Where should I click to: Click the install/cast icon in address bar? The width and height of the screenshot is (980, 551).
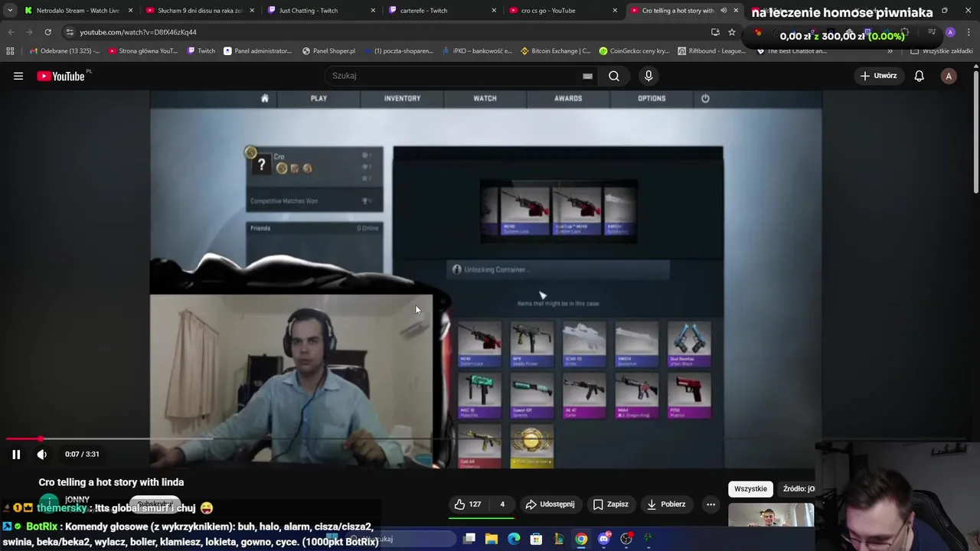[715, 32]
